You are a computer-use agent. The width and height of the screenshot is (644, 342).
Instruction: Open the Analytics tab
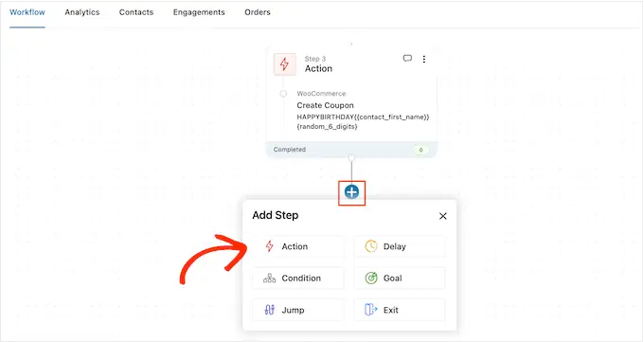point(82,12)
